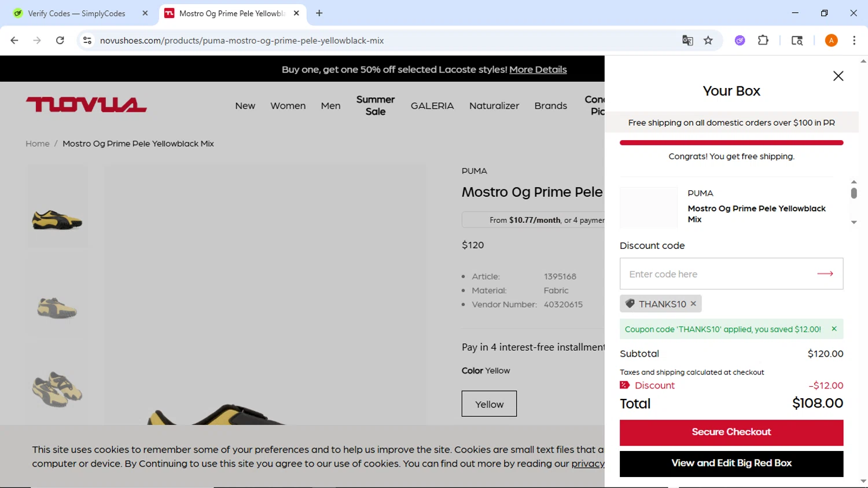This screenshot has width=868, height=488.
Task: Click the translate page icon
Action: point(687,41)
